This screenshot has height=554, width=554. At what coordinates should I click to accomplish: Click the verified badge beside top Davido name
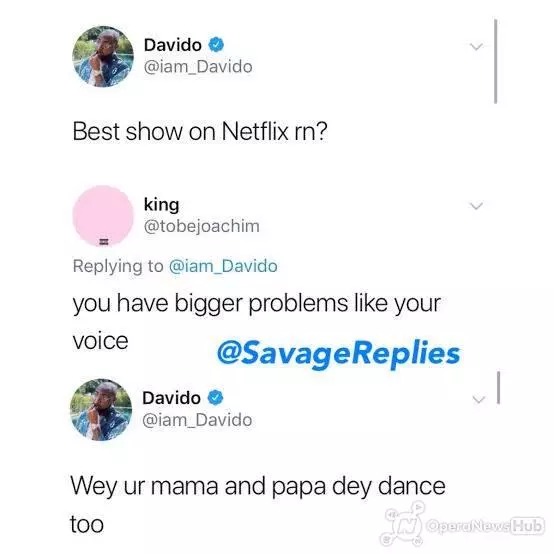216,45
